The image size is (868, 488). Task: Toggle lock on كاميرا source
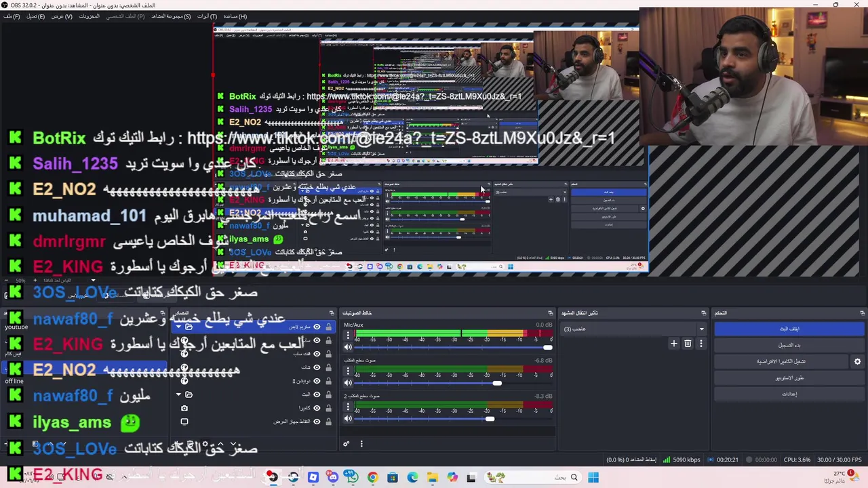(x=328, y=408)
